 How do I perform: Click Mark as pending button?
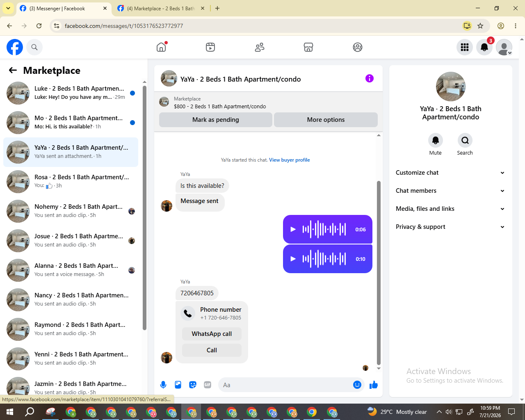(216, 120)
